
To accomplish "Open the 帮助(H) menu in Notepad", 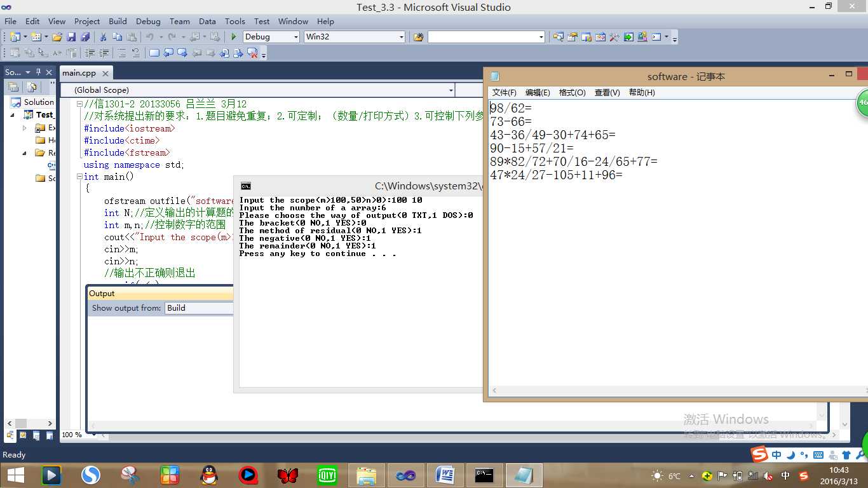I will point(642,93).
